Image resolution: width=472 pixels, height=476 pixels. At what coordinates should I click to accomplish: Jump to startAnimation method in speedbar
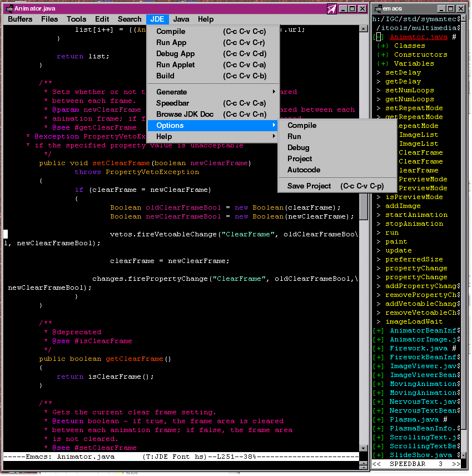click(416, 215)
